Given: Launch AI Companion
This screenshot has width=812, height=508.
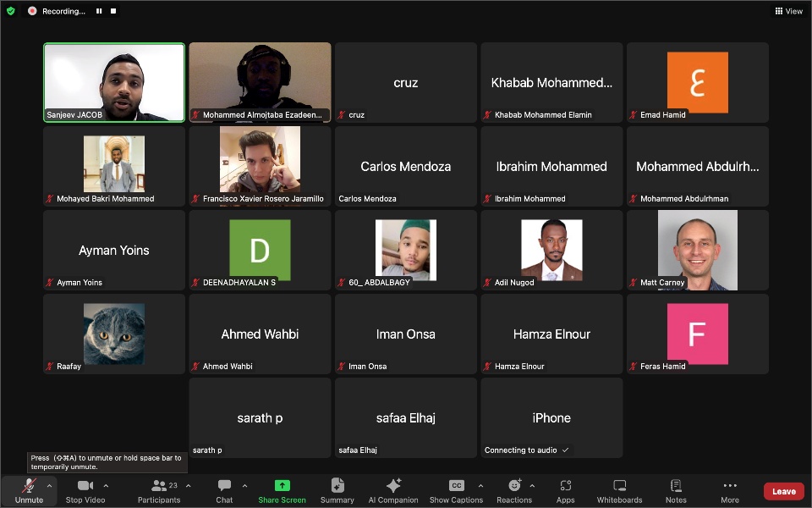Looking at the screenshot, I should click(393, 490).
